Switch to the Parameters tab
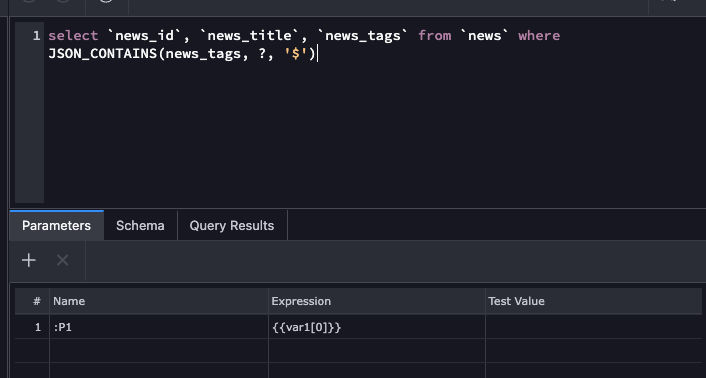706x378 pixels. click(x=56, y=225)
